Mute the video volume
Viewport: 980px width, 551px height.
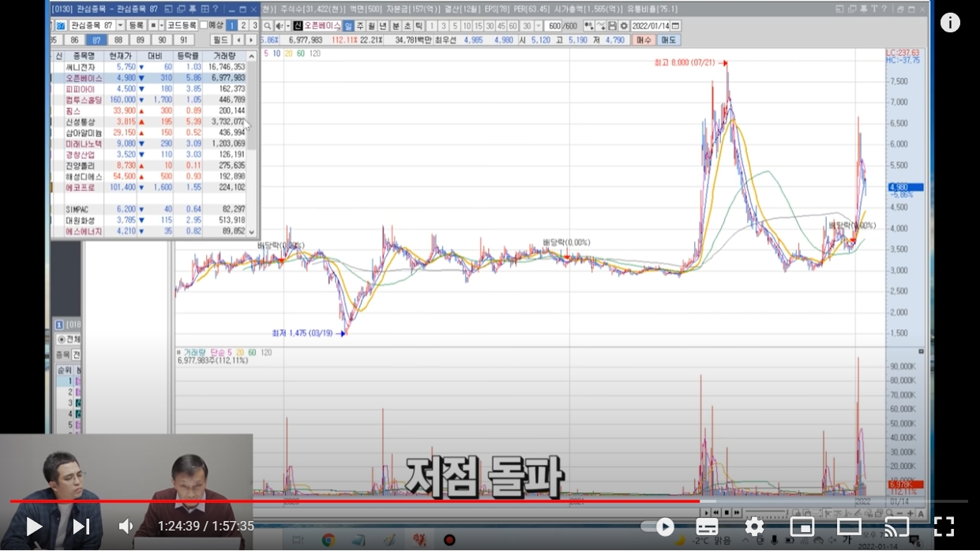click(126, 527)
